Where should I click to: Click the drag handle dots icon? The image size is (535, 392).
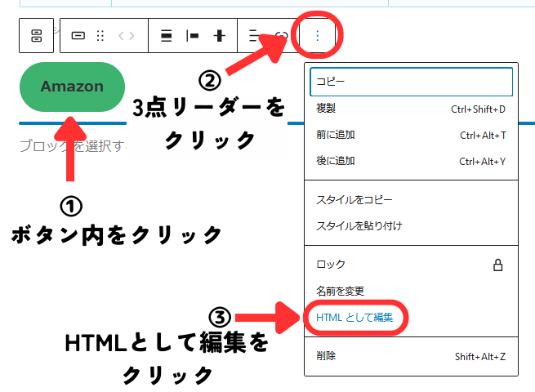click(x=100, y=35)
